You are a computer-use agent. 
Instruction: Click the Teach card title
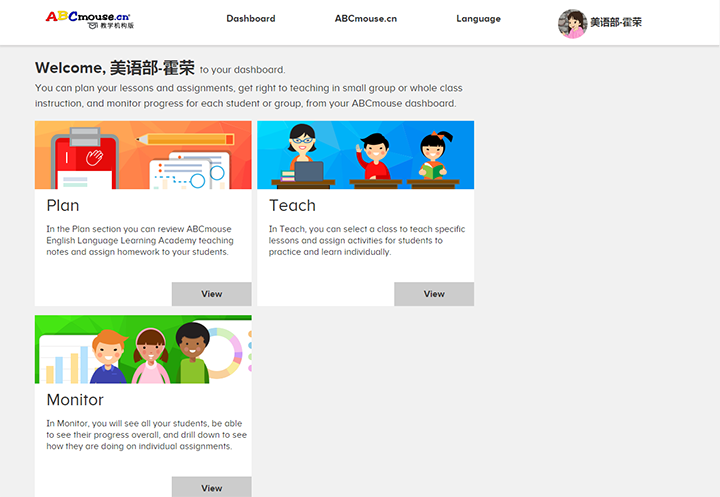click(292, 205)
